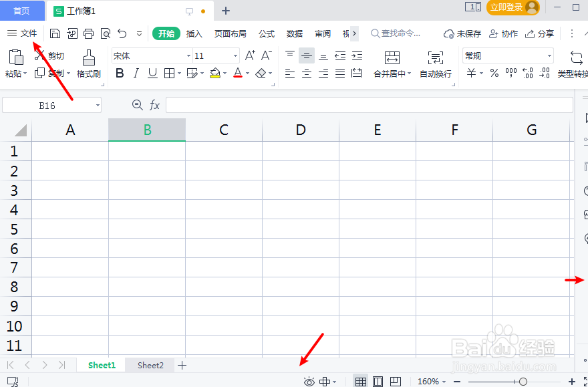Click the Save icon in quick toolbar
The height and width of the screenshot is (387, 588).
click(55, 33)
